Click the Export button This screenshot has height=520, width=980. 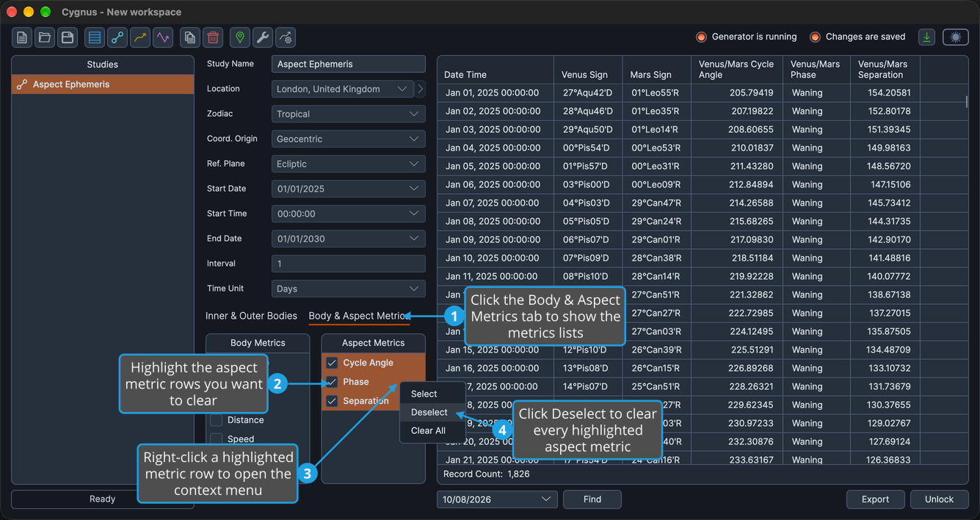point(875,499)
